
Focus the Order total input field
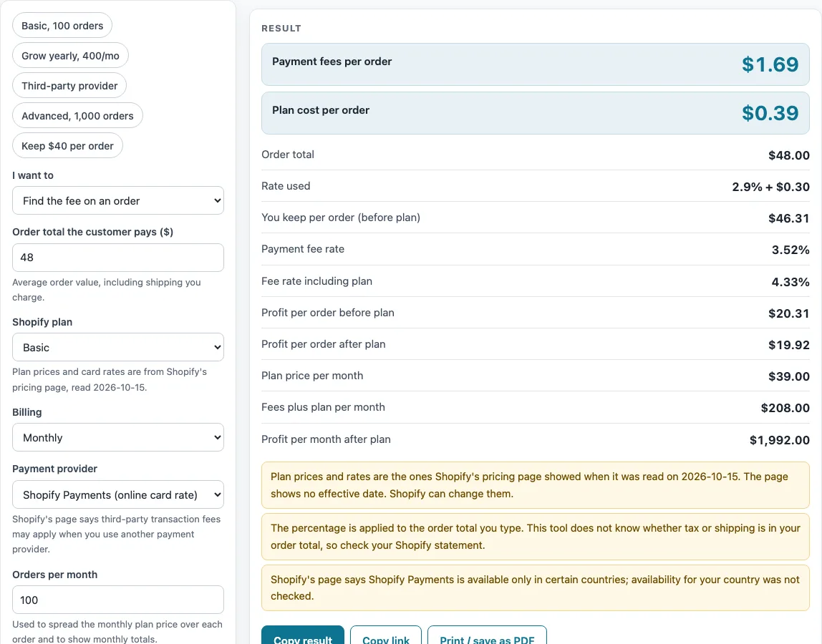click(118, 258)
